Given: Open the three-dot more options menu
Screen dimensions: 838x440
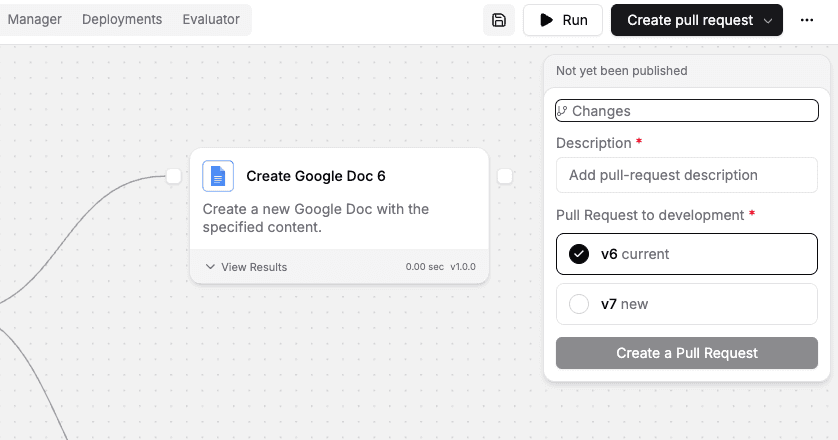Looking at the screenshot, I should (806, 20).
